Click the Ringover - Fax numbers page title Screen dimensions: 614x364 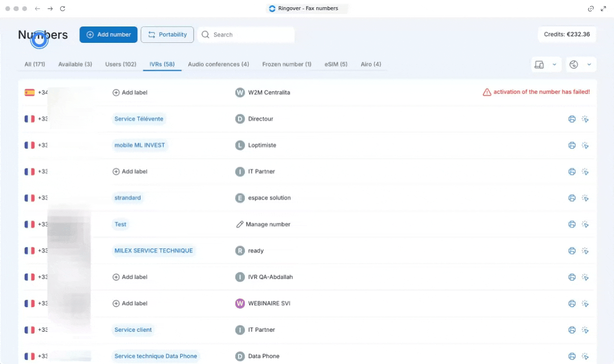click(308, 9)
